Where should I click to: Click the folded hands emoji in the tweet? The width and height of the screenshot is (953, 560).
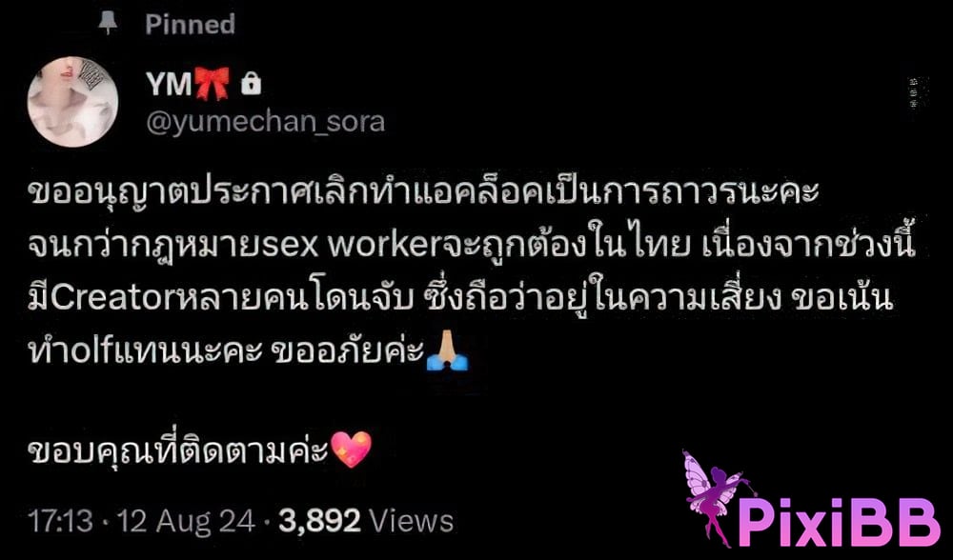coord(448,350)
